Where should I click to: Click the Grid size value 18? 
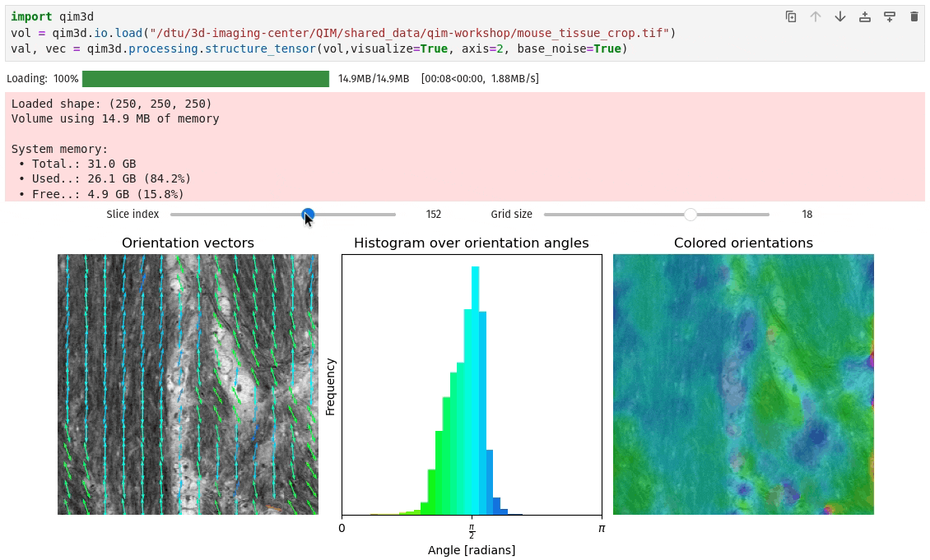point(807,214)
